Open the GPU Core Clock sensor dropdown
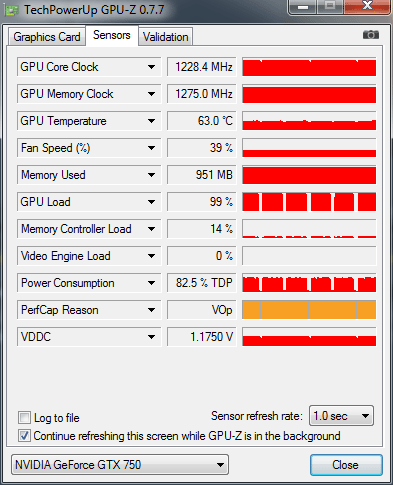Image resolution: width=393 pixels, height=485 pixels. coord(151,67)
